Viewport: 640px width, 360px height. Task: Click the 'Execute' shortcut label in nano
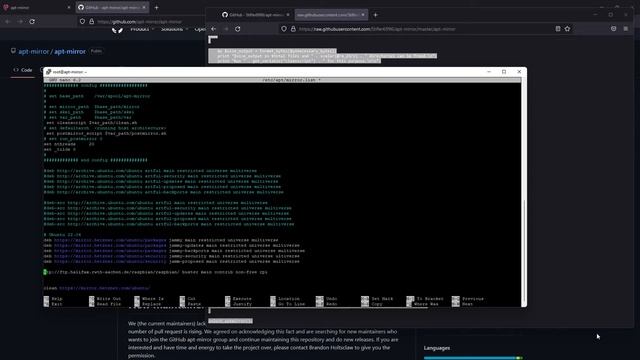(242, 299)
